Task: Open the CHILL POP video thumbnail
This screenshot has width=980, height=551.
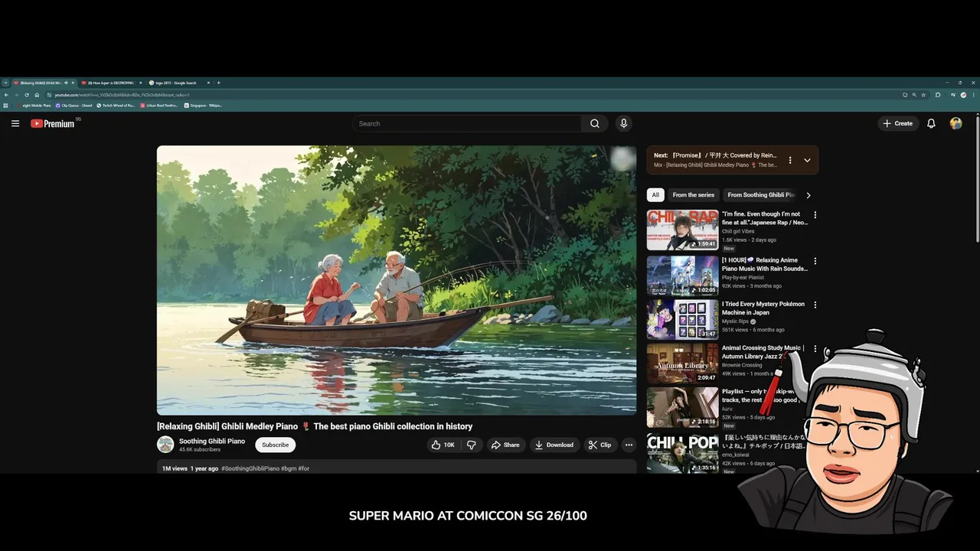Action: click(683, 453)
